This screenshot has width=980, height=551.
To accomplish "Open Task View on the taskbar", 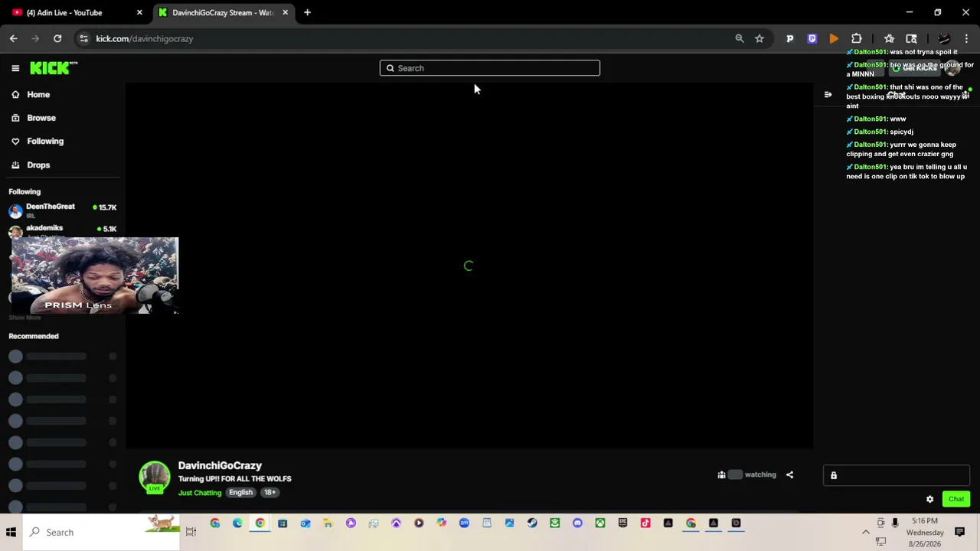I will (x=191, y=532).
